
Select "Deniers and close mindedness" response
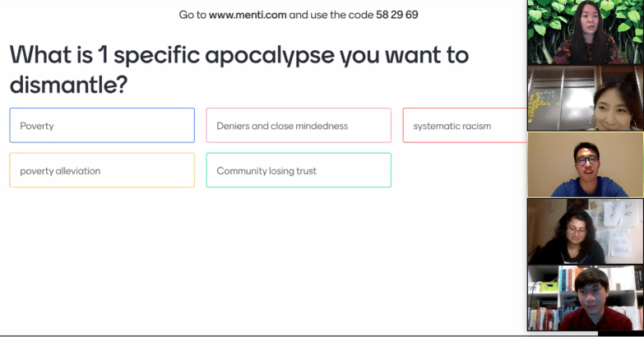click(x=298, y=126)
